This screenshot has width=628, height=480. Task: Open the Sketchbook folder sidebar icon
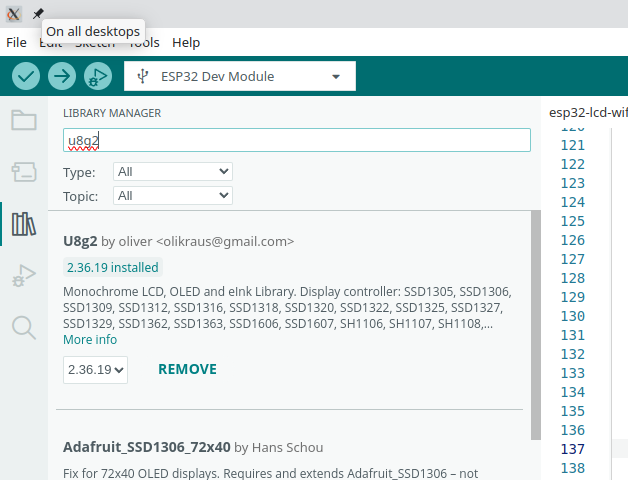[24, 120]
